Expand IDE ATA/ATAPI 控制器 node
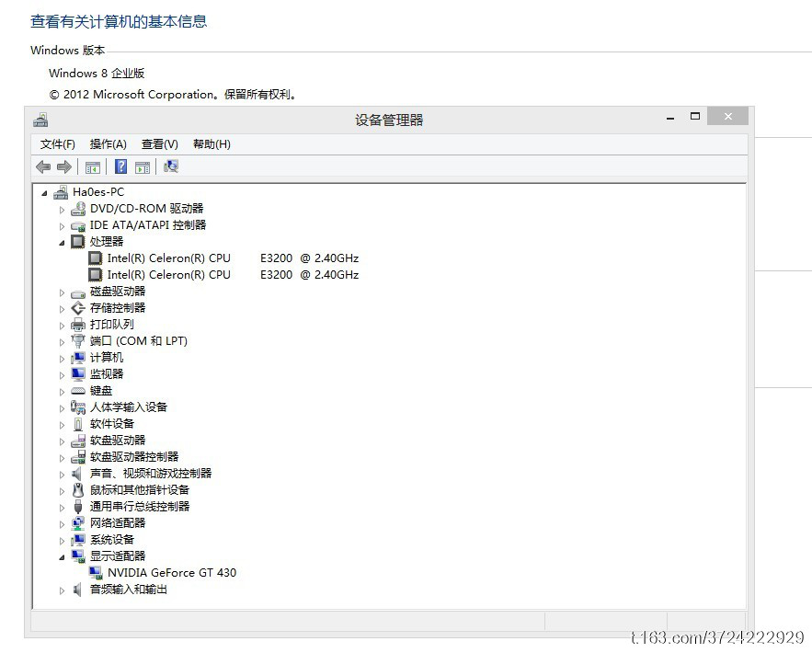The width and height of the screenshot is (812, 653). tap(62, 226)
